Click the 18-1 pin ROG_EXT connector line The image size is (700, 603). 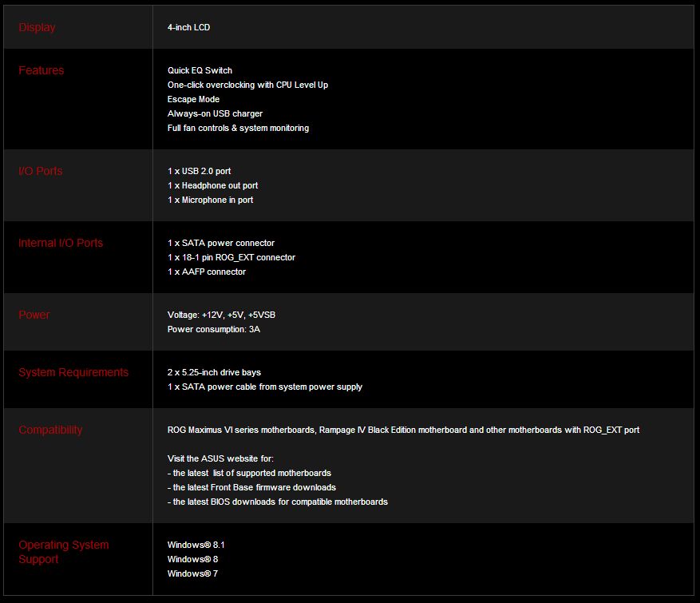click(231, 257)
